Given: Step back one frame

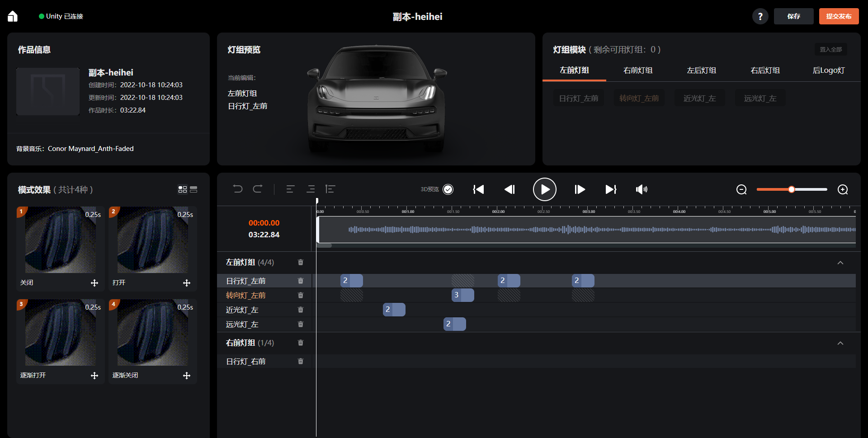Looking at the screenshot, I should pyautogui.click(x=509, y=189).
